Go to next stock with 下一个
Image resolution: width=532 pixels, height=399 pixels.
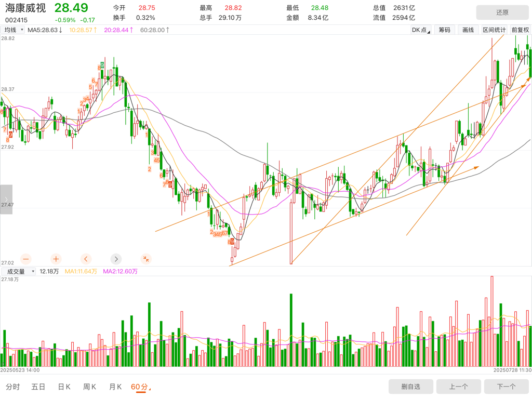507,387
